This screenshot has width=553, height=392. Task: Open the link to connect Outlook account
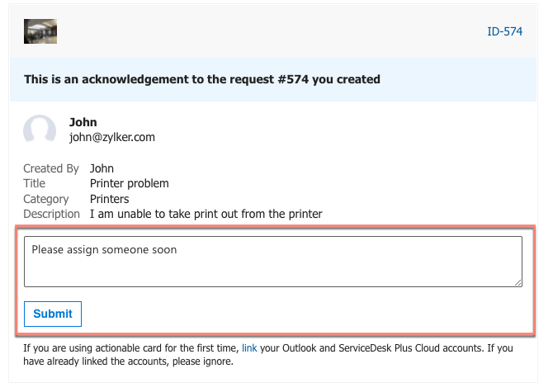point(249,348)
